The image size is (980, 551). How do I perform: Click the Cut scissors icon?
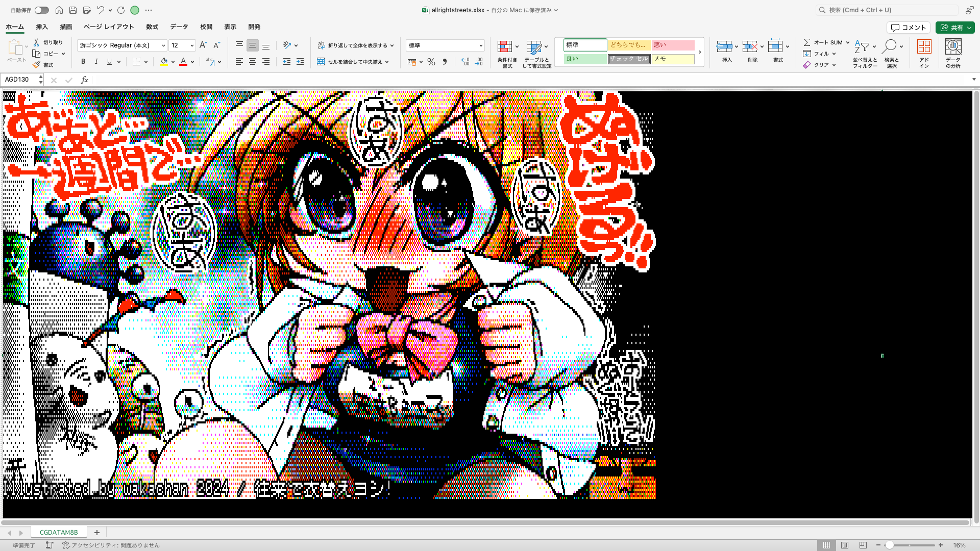tap(36, 42)
